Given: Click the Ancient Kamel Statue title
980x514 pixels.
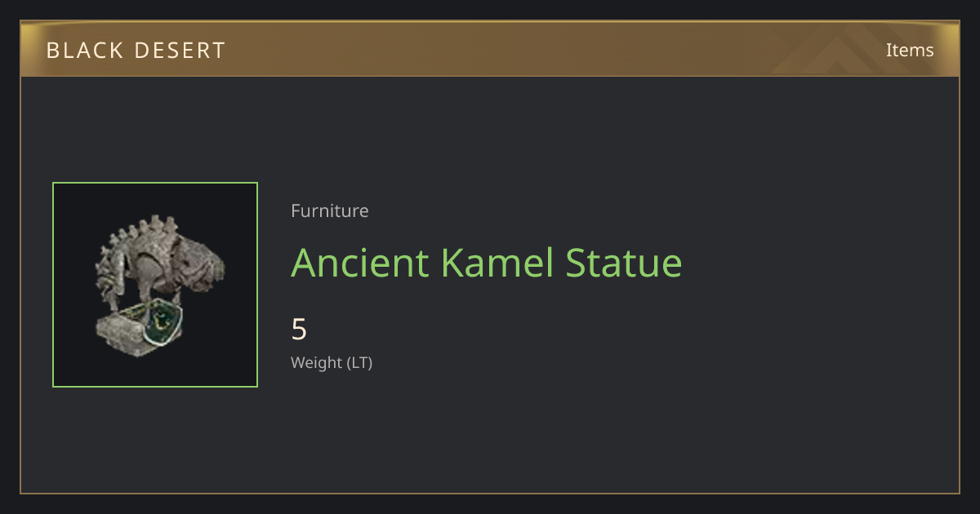Looking at the screenshot, I should [x=487, y=263].
